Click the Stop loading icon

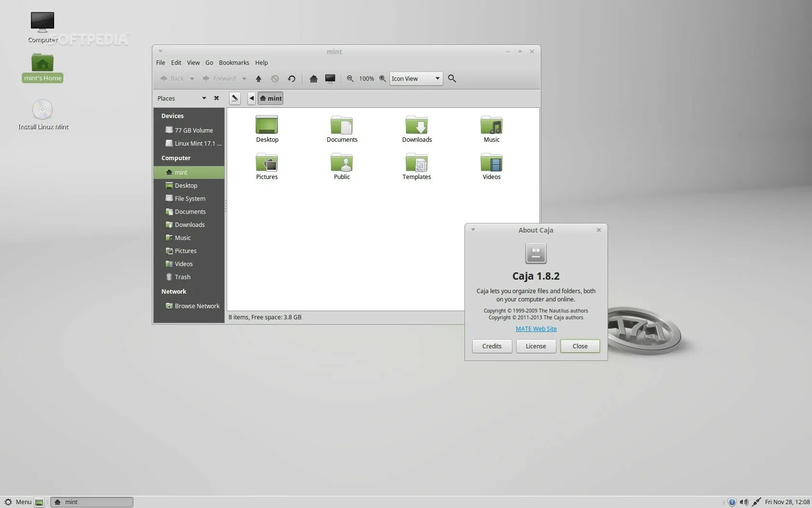(275, 78)
